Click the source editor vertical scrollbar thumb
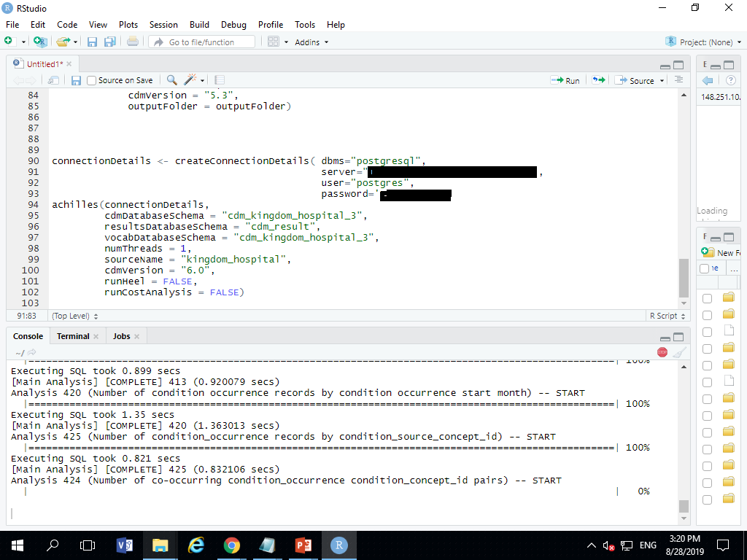The width and height of the screenshot is (747, 560). pyautogui.click(x=684, y=278)
